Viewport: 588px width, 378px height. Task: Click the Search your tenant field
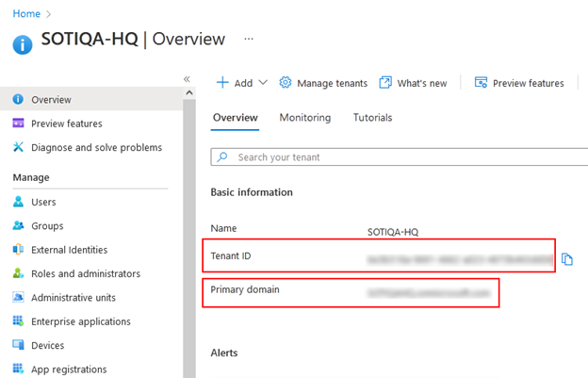[x=400, y=156]
